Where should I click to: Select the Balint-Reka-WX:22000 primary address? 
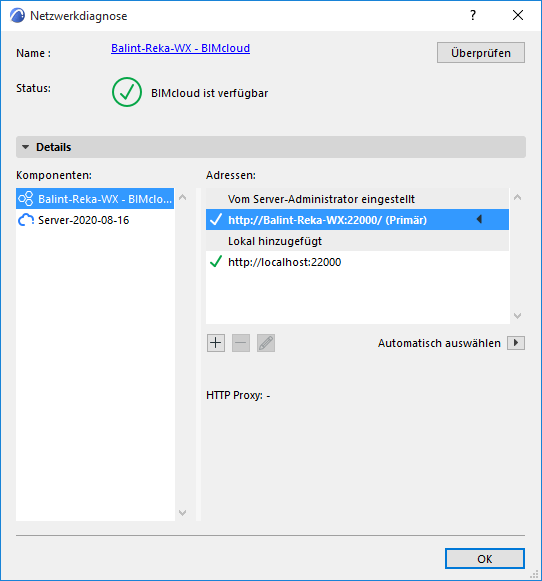click(358, 220)
